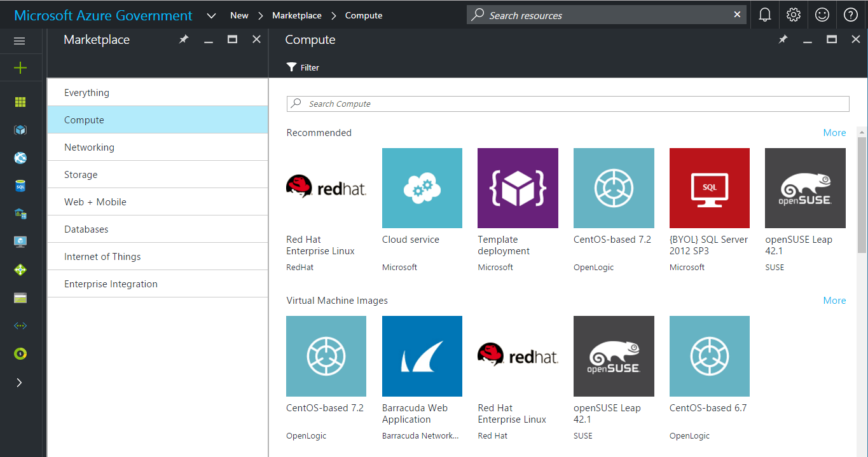The image size is (868, 457).
Task: Click More next to Recommended
Action: coord(834,132)
